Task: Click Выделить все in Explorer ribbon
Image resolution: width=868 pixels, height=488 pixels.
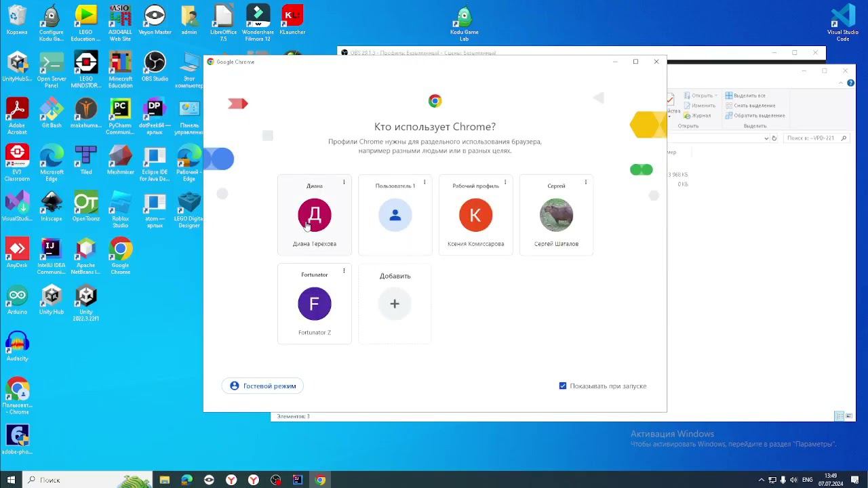Action: 745,96
